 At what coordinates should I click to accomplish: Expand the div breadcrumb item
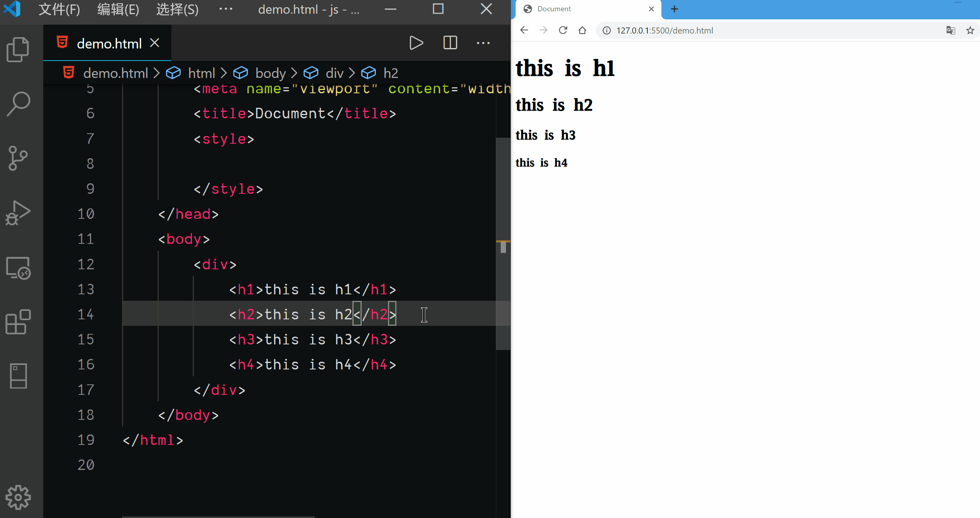[334, 73]
